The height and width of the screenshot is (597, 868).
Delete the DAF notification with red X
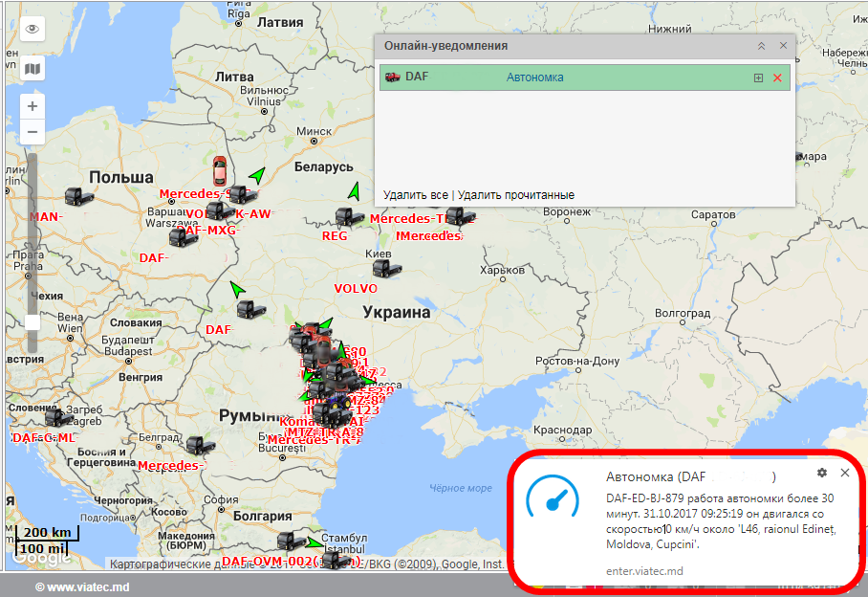777,77
